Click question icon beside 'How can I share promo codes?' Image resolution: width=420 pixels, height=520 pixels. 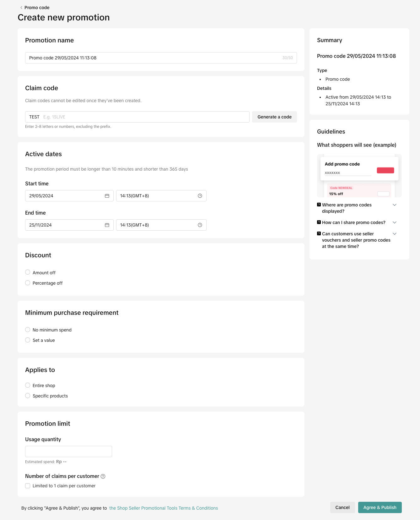point(319,222)
